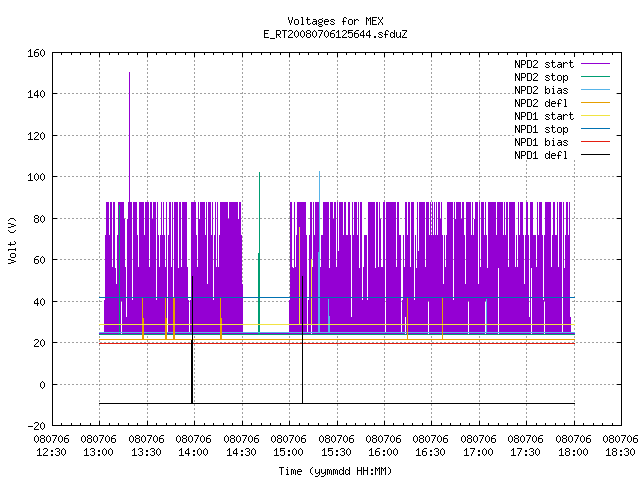Click the green NPD2 stop legend line
The height and width of the screenshot is (480, 640).
click(x=595, y=76)
